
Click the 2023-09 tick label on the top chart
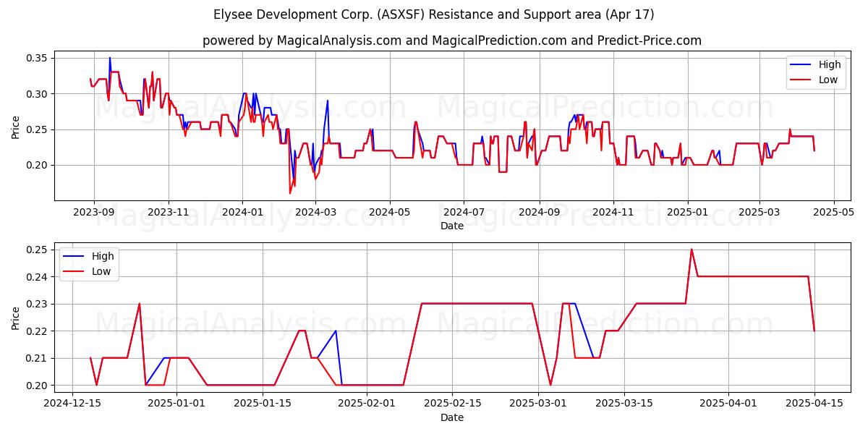click(94, 213)
